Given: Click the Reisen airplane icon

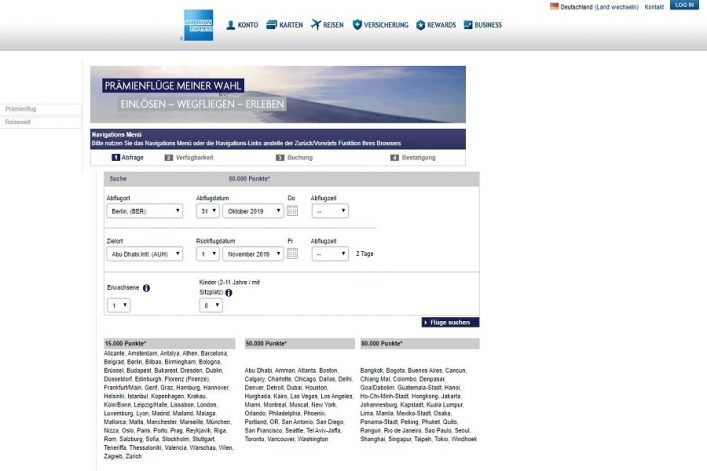Looking at the screenshot, I should coord(316,24).
